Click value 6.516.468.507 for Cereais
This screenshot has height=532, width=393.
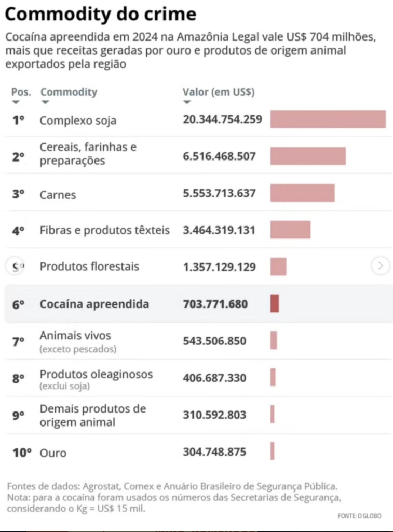(220, 156)
